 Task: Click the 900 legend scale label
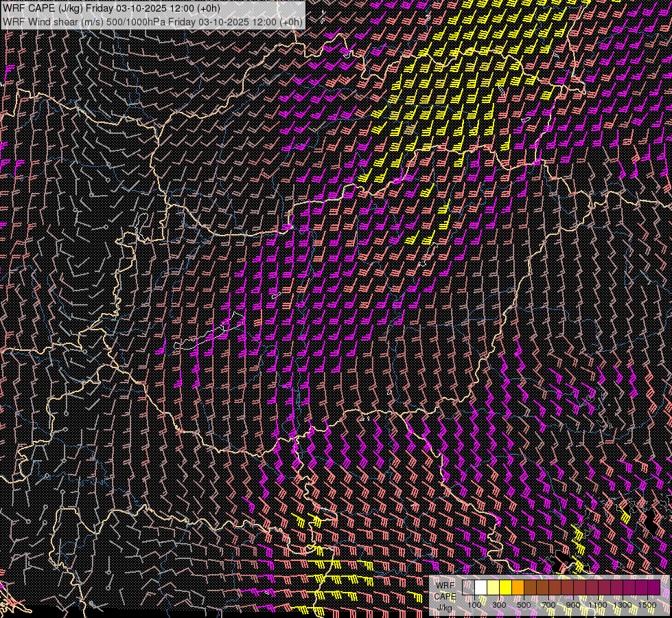(x=574, y=604)
